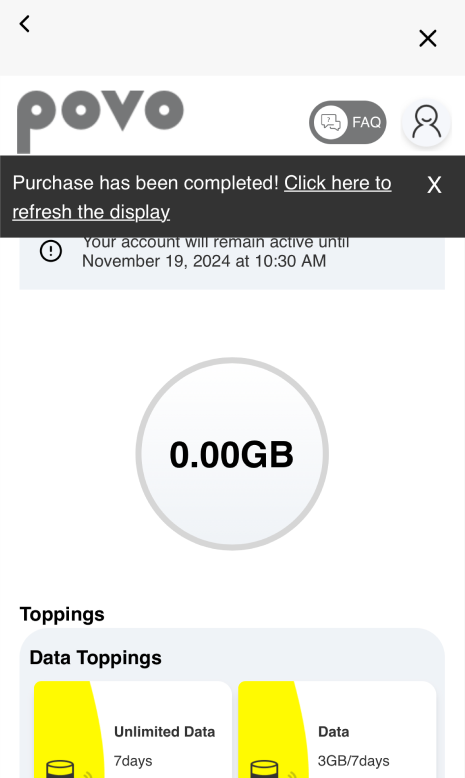Viewport: 465px width, 778px height.
Task: Select the Toppings section heading
Action: [x=62, y=614]
